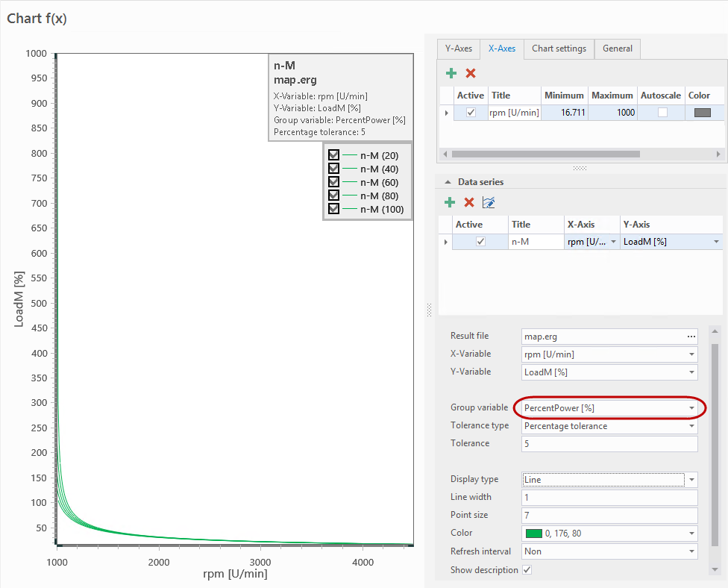This screenshot has height=588, width=728.
Task: Add a new X-axis with green plus
Action: pos(451,73)
